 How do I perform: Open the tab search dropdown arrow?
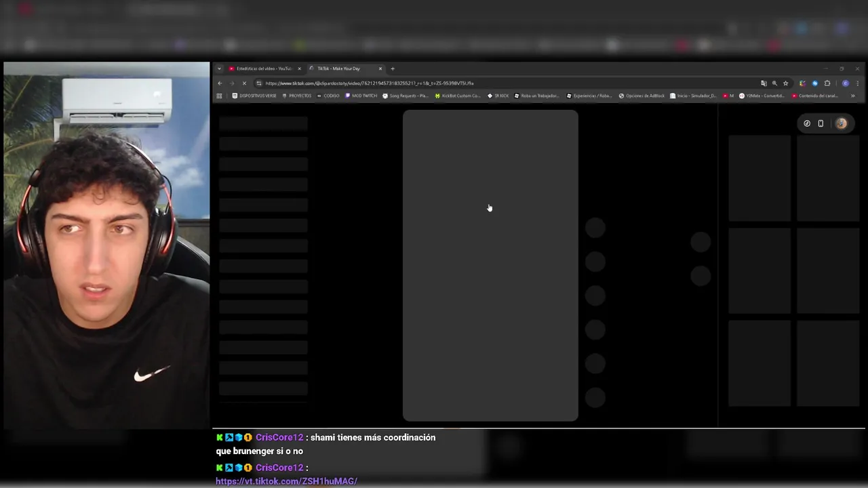coord(219,68)
